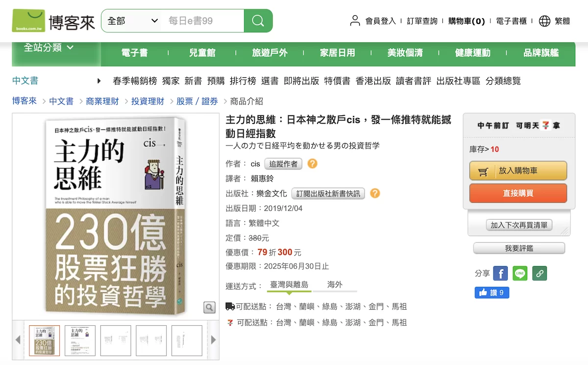Go to 春季暢銷榜 link
588x365 pixels.
[135, 81]
